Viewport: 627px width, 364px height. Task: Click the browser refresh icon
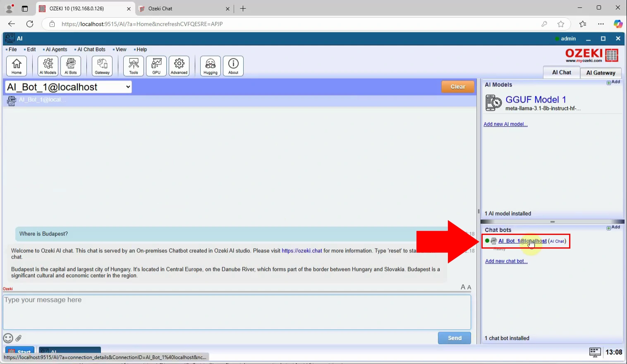30,24
